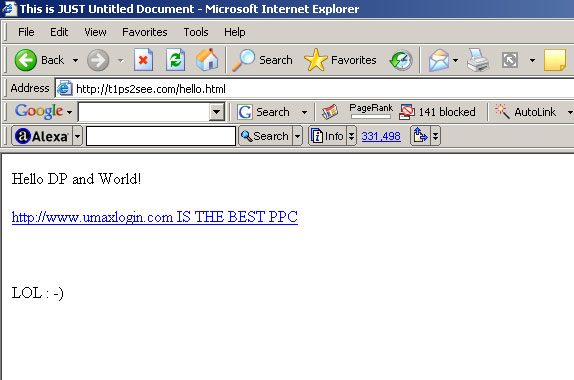Click the 'Address' label

[x=30, y=88]
